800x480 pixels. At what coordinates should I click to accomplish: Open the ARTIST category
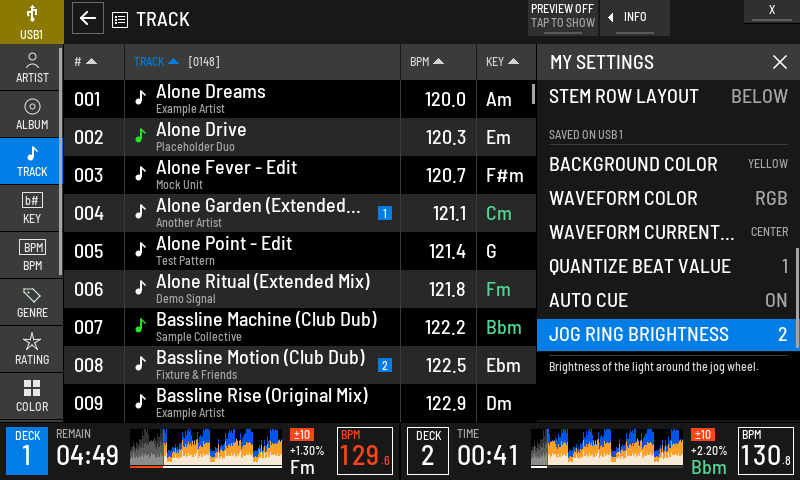point(32,68)
